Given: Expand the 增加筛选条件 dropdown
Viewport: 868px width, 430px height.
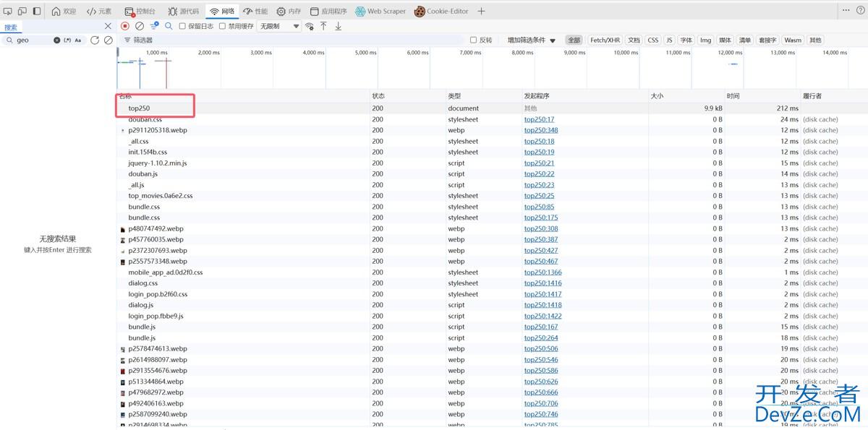Looking at the screenshot, I should [x=531, y=40].
